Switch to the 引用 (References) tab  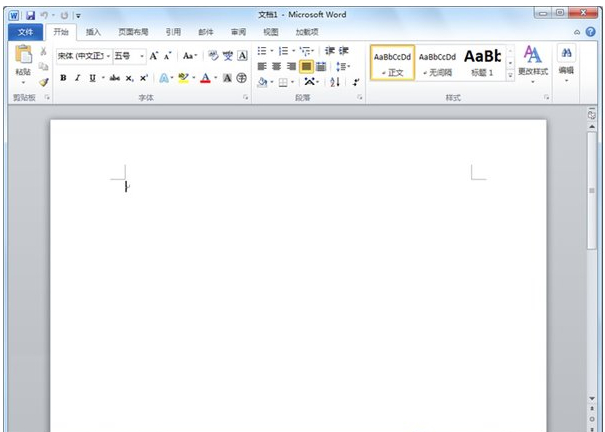click(173, 32)
